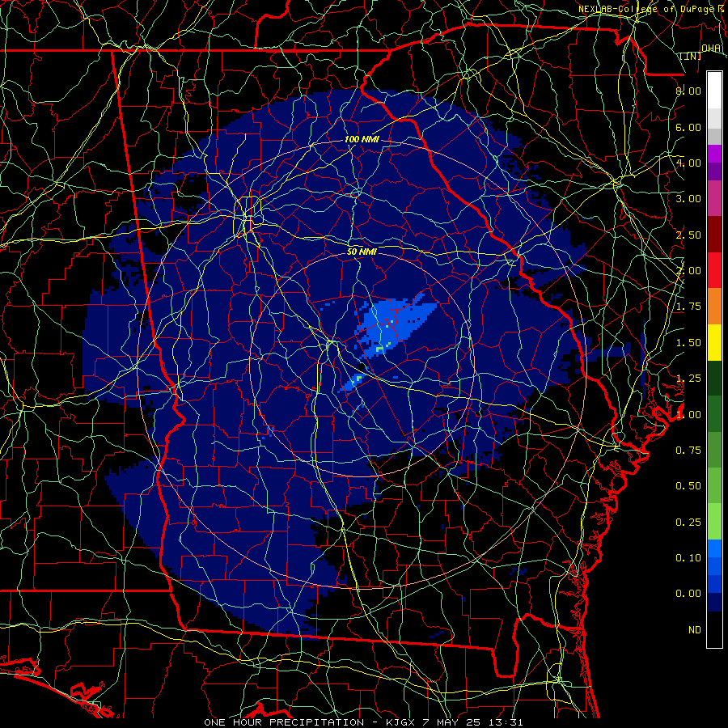Viewport: 728px width, 728px height.
Task: Select the black ND swatch in the scale
Action: pos(714,629)
